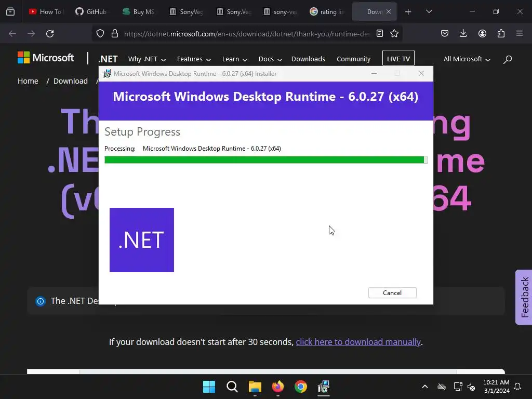This screenshot has height=399, width=532.
Task: Open the Community nav item
Action: 353,59
